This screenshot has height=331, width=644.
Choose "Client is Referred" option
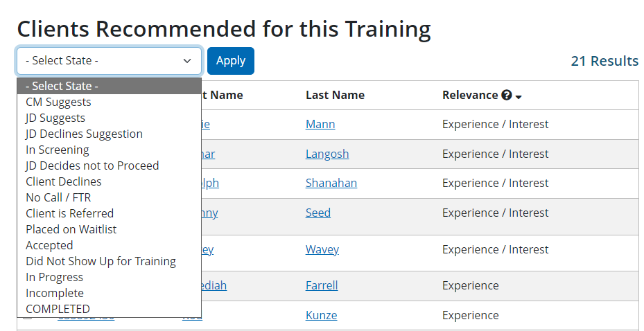[69, 213]
